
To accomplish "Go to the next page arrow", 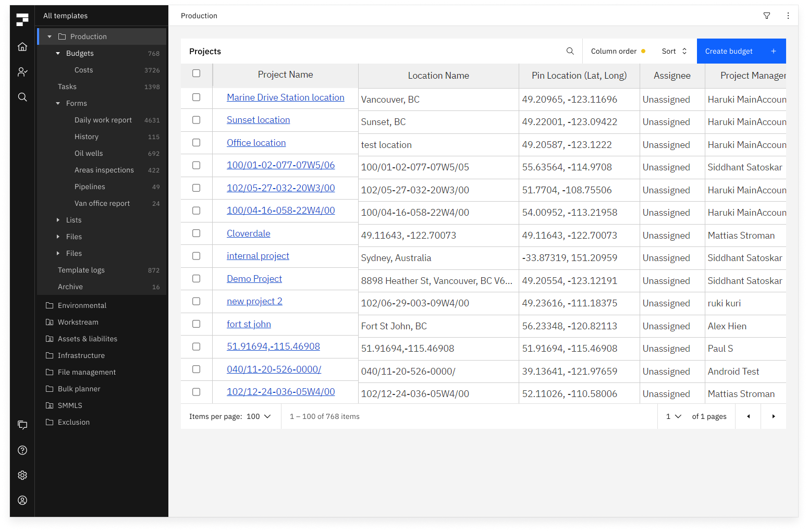I will tap(774, 416).
